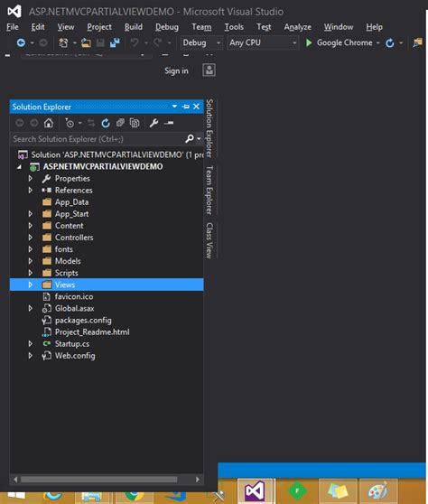Open the Analyze menu
428x504 pixels.
[x=298, y=27]
